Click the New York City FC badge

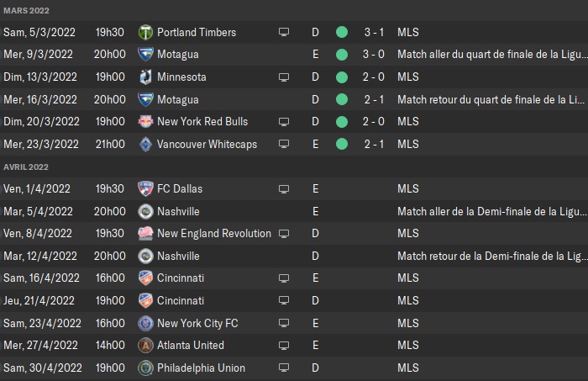pyautogui.click(x=145, y=323)
